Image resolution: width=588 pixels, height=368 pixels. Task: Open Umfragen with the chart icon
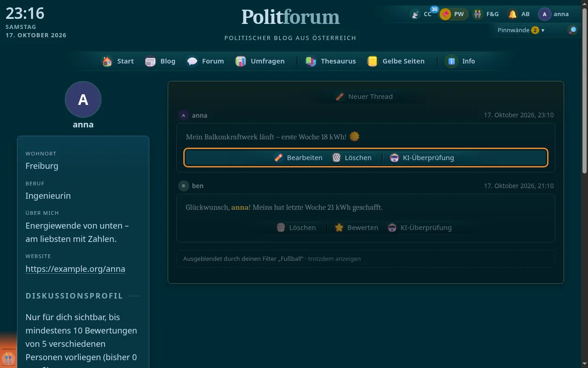[x=260, y=61]
